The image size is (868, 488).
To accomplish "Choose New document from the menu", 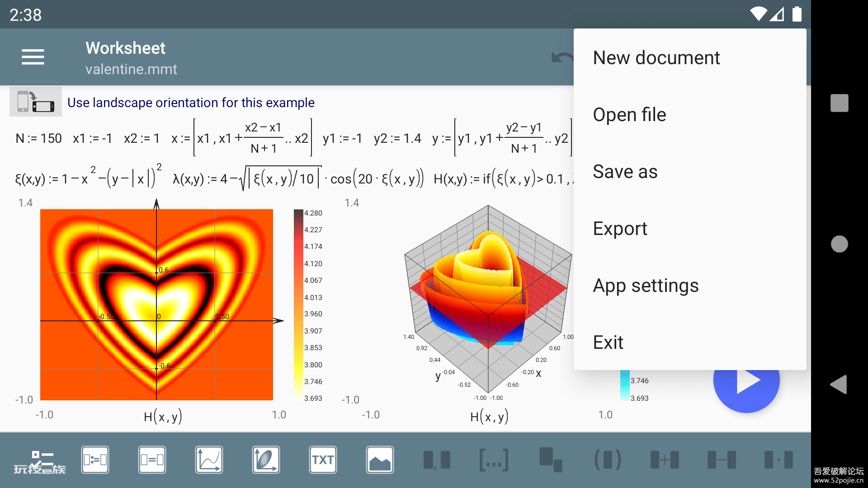I will coord(690,58).
